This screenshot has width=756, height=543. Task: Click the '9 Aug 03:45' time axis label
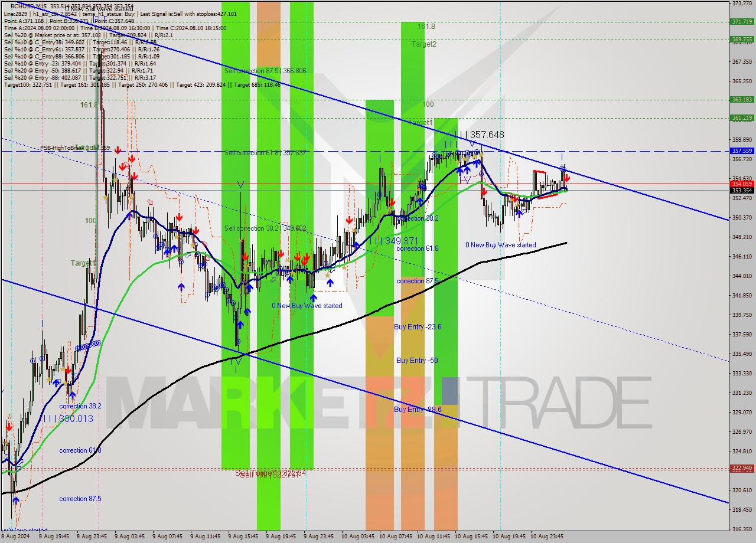pyautogui.click(x=129, y=537)
